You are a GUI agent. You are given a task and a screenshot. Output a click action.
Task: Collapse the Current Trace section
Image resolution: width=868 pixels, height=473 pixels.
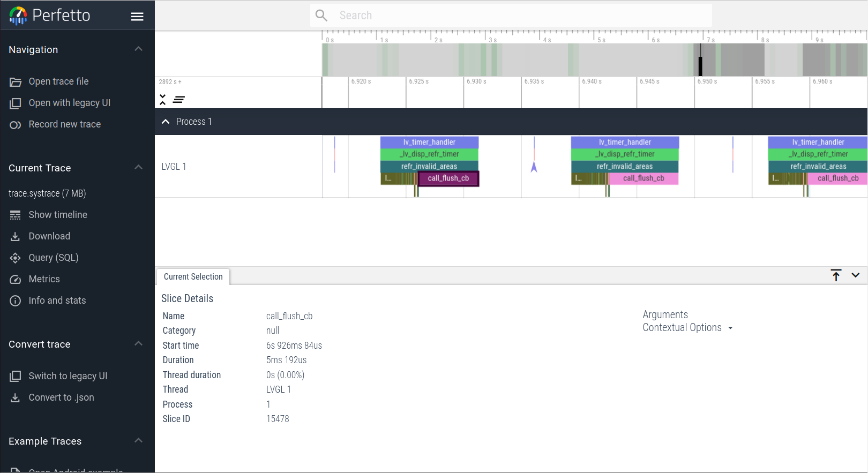(x=138, y=168)
